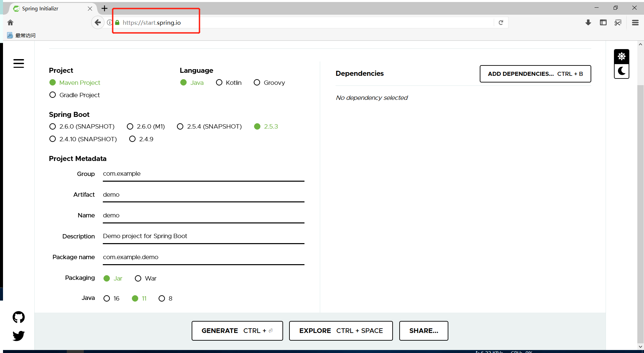644x353 pixels.
Task: Show site information icon in address bar
Action: (110, 22)
